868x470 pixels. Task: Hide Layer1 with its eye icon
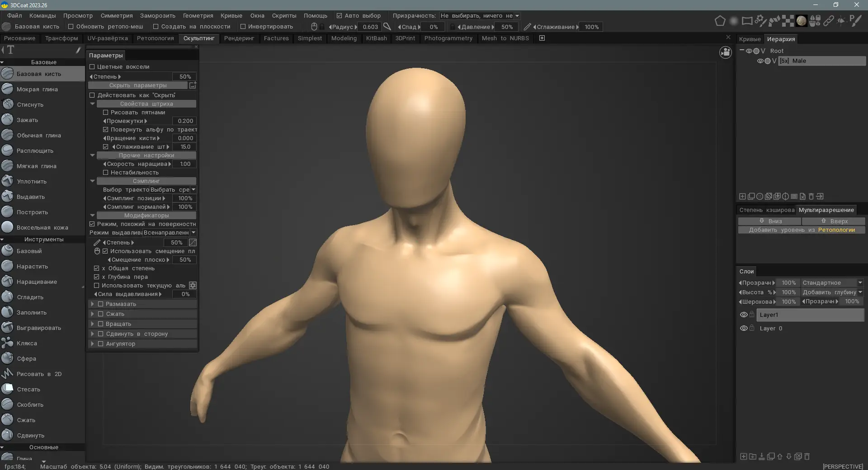coord(743,315)
